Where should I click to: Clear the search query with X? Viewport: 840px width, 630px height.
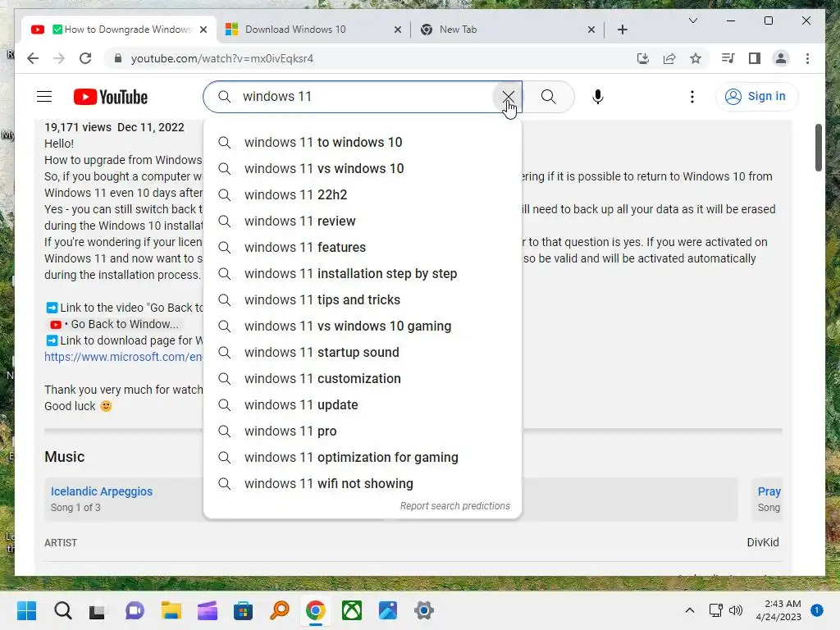508,97
